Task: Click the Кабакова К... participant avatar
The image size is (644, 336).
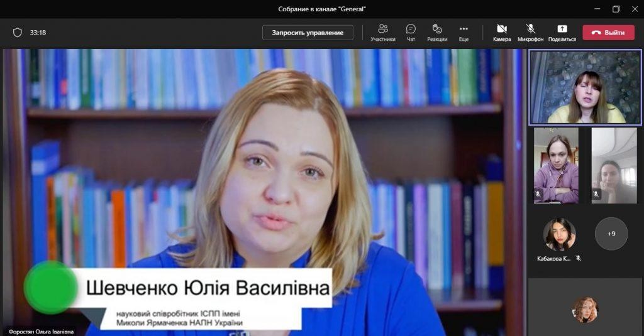Action: (559, 234)
